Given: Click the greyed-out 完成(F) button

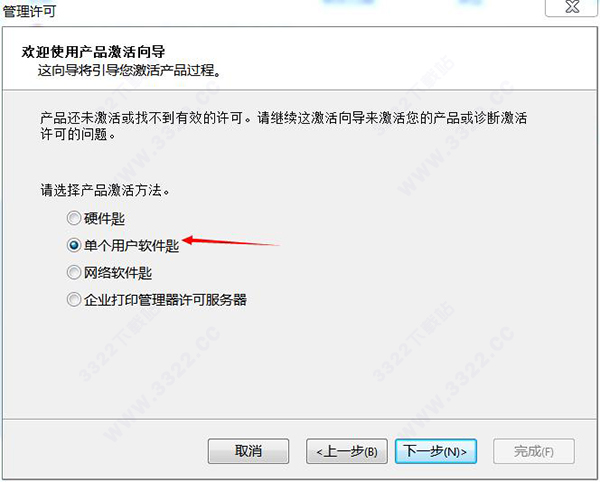Looking at the screenshot, I should [534, 451].
